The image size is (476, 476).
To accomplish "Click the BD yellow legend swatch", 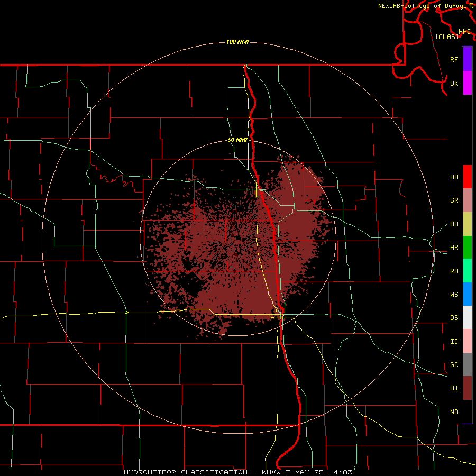I will pos(467,224).
